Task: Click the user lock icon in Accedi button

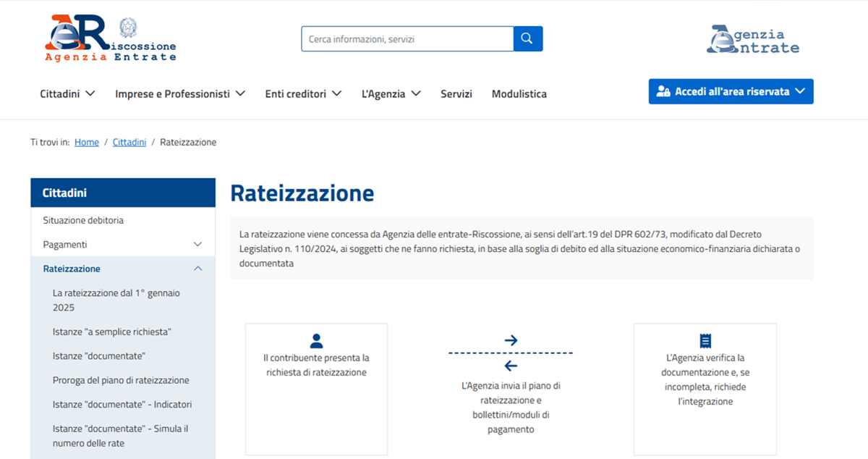Action: point(663,92)
